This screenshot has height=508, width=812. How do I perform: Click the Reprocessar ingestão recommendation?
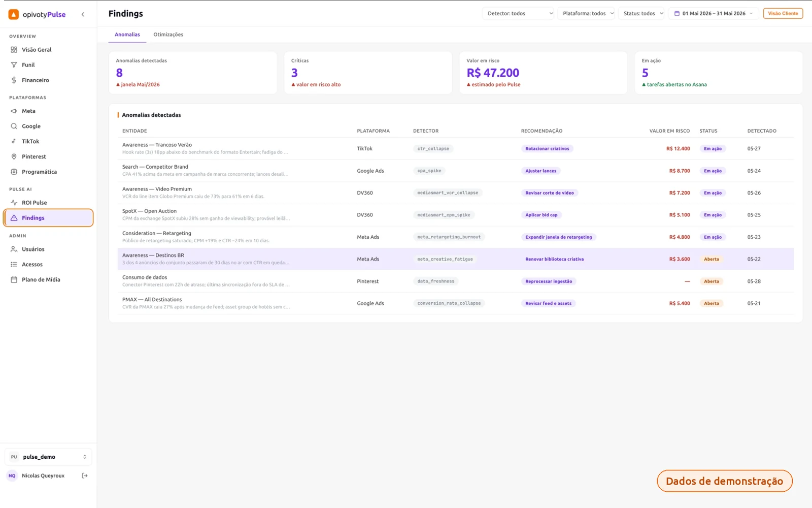point(549,281)
